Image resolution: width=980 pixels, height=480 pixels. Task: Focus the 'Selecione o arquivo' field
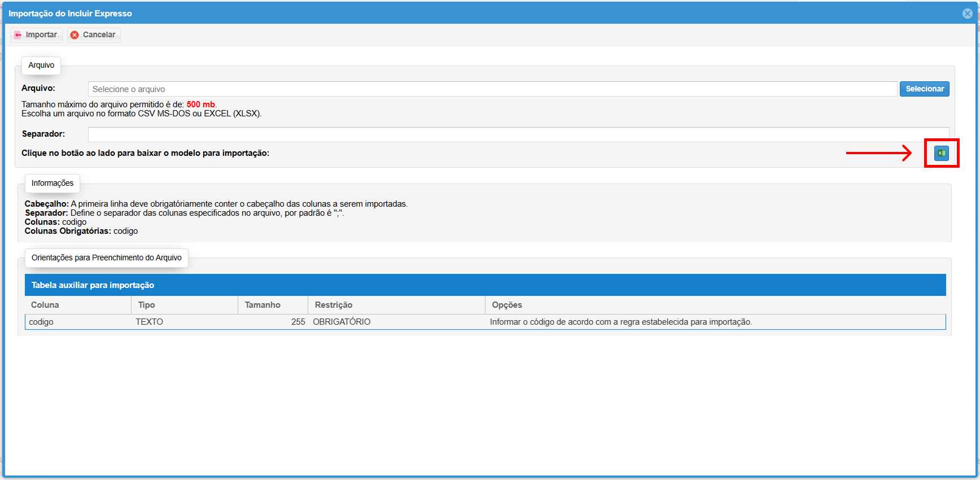pos(492,89)
